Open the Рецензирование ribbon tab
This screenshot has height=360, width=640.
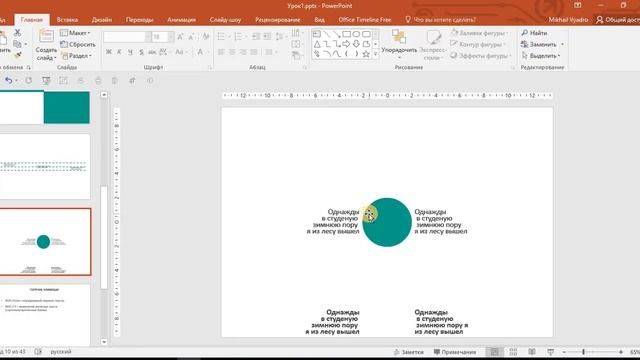pyautogui.click(x=277, y=20)
